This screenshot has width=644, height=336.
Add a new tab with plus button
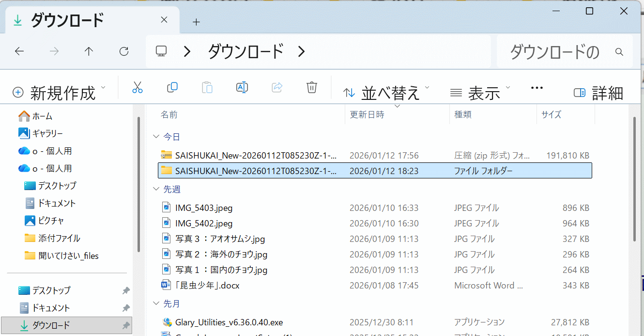[x=196, y=22]
